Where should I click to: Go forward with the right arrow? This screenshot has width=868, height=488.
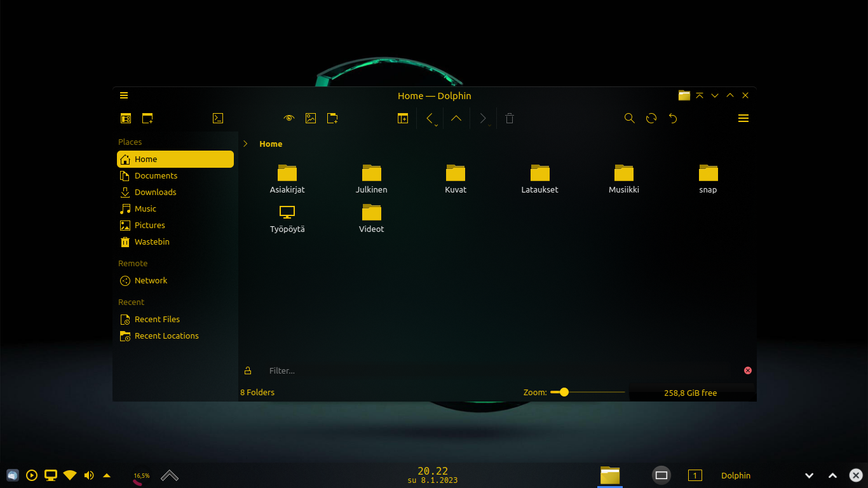(x=483, y=118)
